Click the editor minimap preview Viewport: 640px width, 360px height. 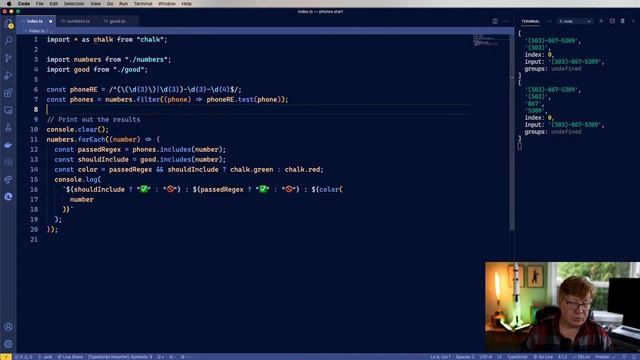coord(485,40)
